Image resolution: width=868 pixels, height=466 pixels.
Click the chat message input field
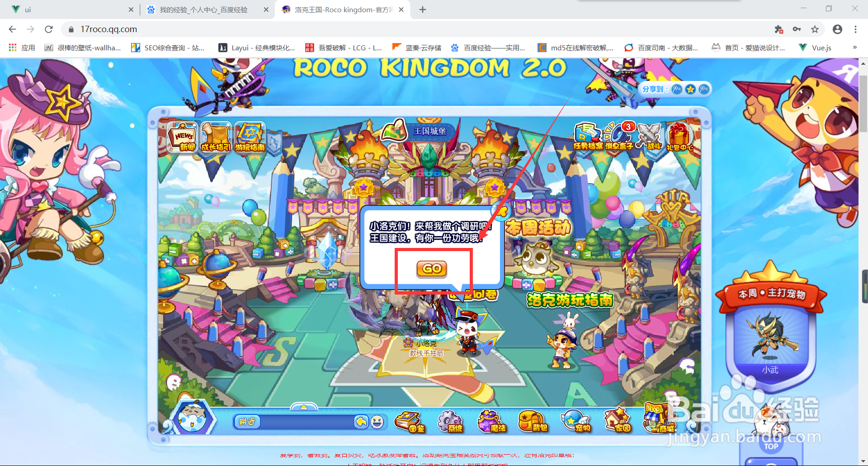pos(307,422)
